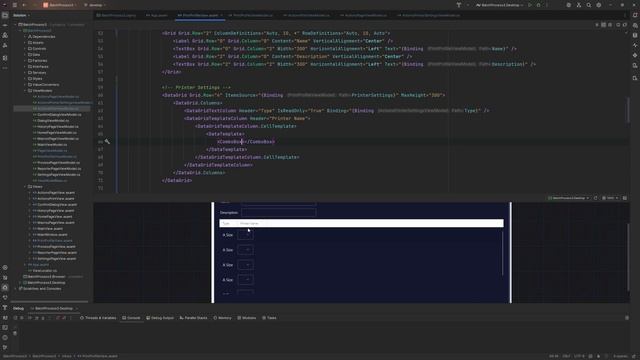This screenshot has height=360, width=640.
Task: Open the run configuration dropdown in title bar
Action: pyautogui.click(x=500, y=5)
